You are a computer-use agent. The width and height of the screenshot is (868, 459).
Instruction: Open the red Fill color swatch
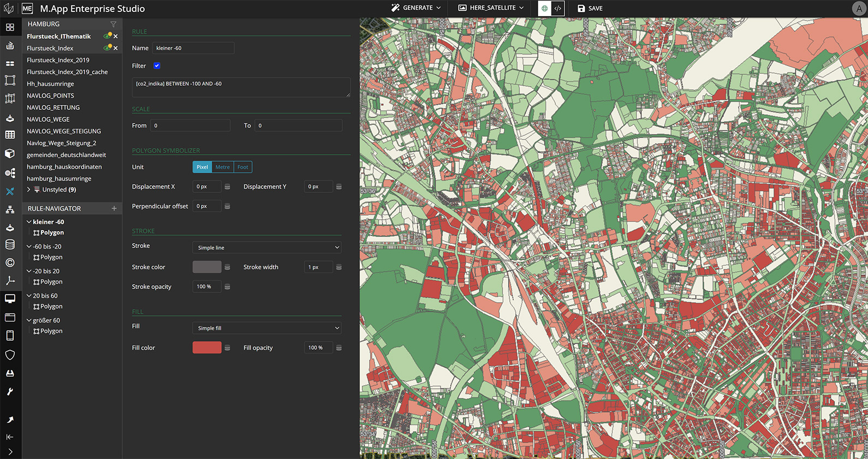(x=207, y=348)
